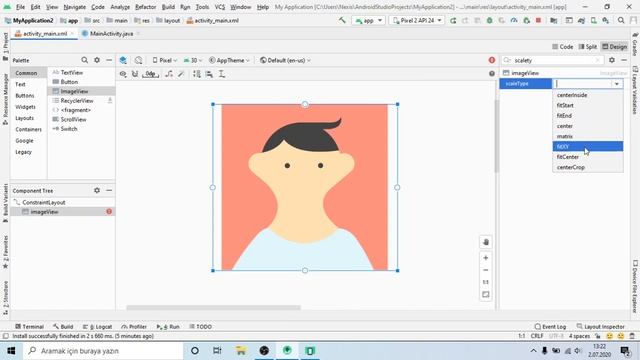Open the Terminal tool window
This screenshot has width=640, height=360.
click(x=29, y=327)
